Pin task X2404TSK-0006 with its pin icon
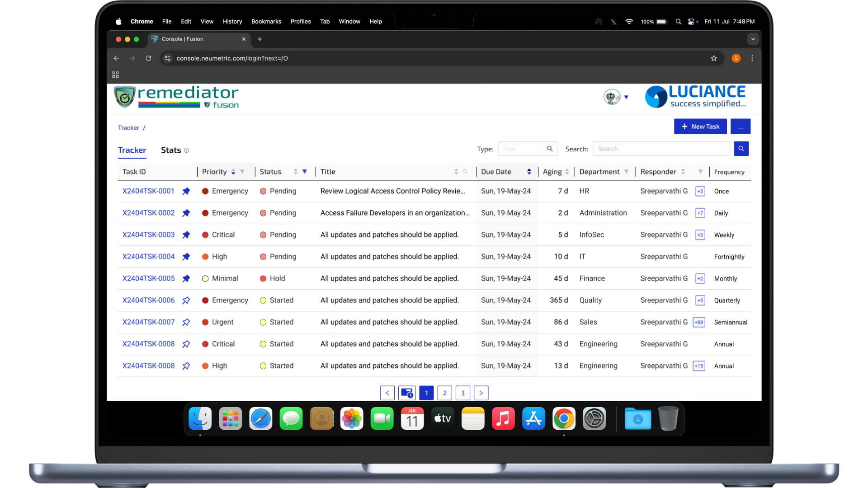 186,300
